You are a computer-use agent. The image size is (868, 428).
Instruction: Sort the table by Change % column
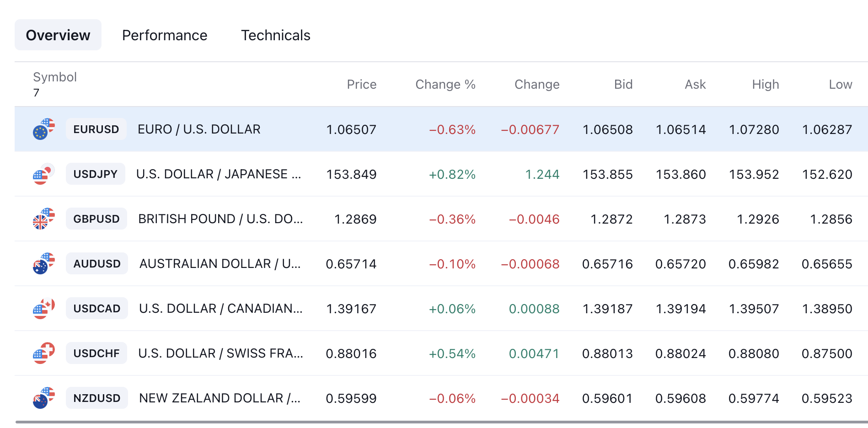(x=445, y=84)
